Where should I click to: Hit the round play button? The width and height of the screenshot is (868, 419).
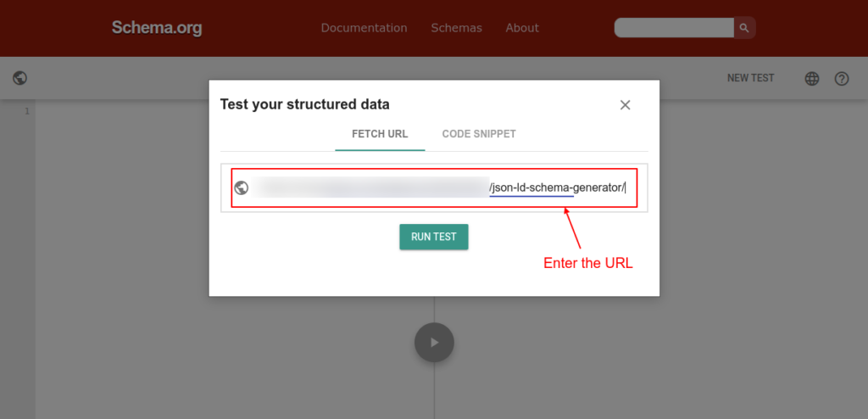pyautogui.click(x=434, y=343)
